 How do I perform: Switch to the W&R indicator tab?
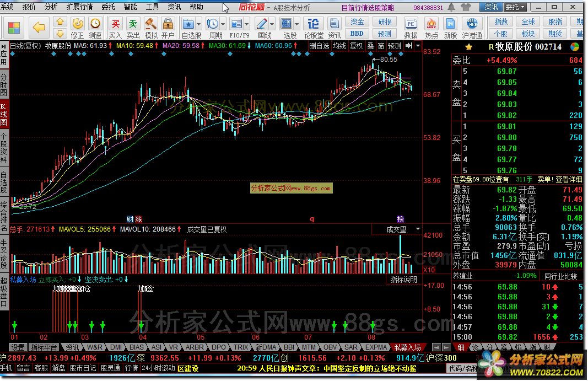94,347
